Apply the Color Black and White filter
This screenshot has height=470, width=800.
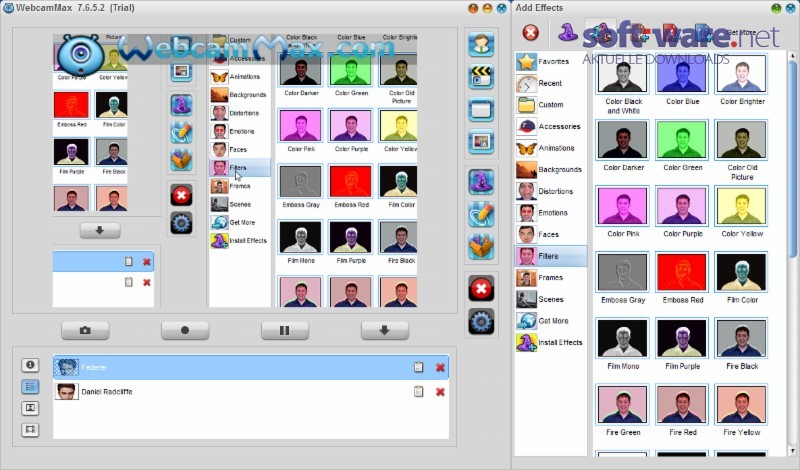tap(622, 74)
